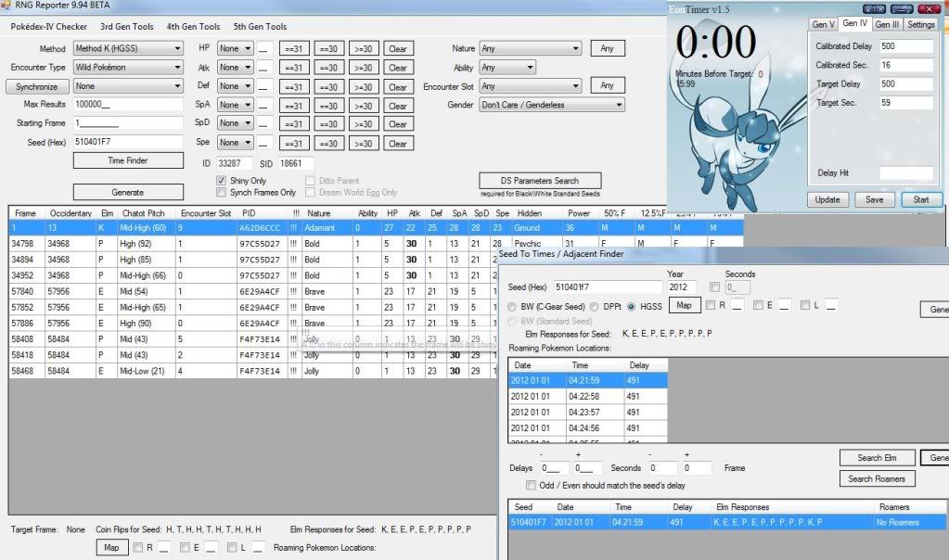This screenshot has width=949, height=560.
Task: Click the Map button below Target Frame
Action: click(x=111, y=547)
